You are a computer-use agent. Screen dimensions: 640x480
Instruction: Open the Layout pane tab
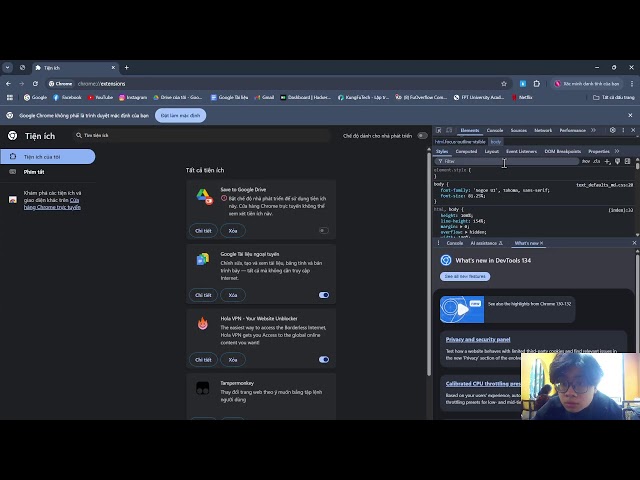point(491,151)
